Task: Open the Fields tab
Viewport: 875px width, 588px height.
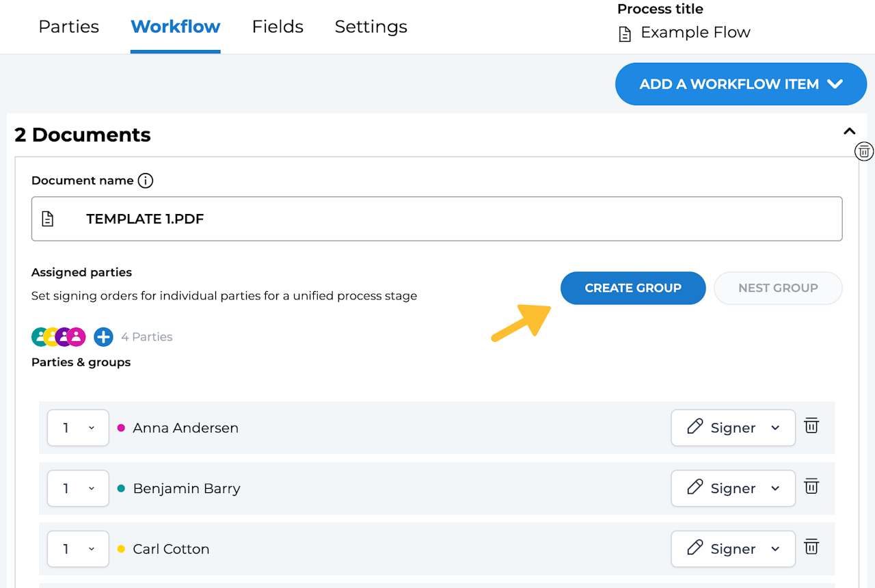Action: [x=278, y=27]
